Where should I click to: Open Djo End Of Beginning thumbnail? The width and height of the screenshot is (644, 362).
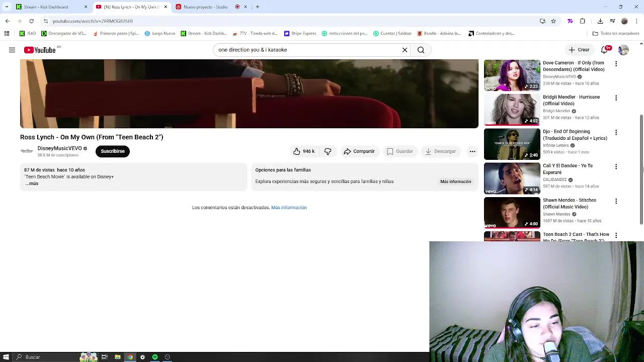512,144
